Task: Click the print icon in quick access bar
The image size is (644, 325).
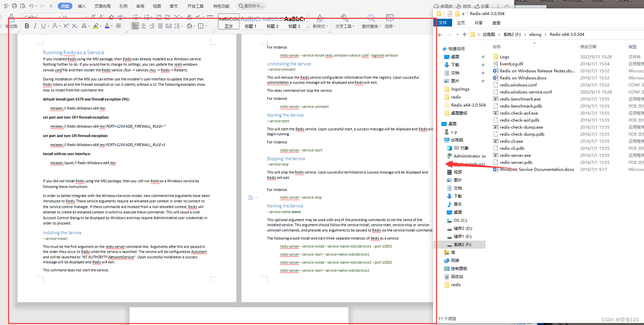Action: 14,6
